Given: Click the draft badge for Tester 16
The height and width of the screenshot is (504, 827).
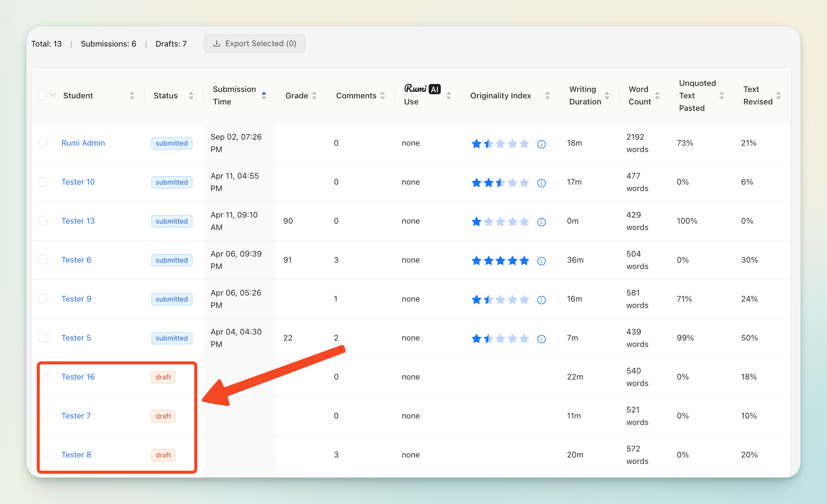Looking at the screenshot, I should 163,377.
